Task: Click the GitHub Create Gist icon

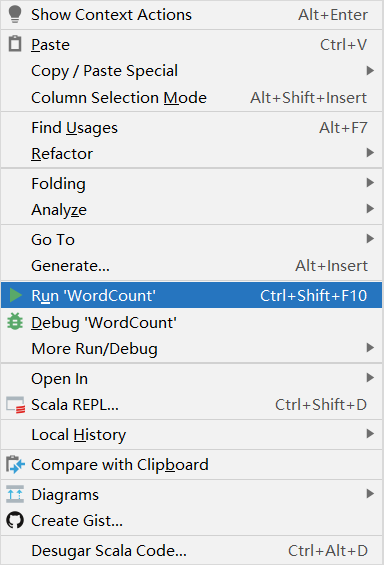Action: (15, 520)
